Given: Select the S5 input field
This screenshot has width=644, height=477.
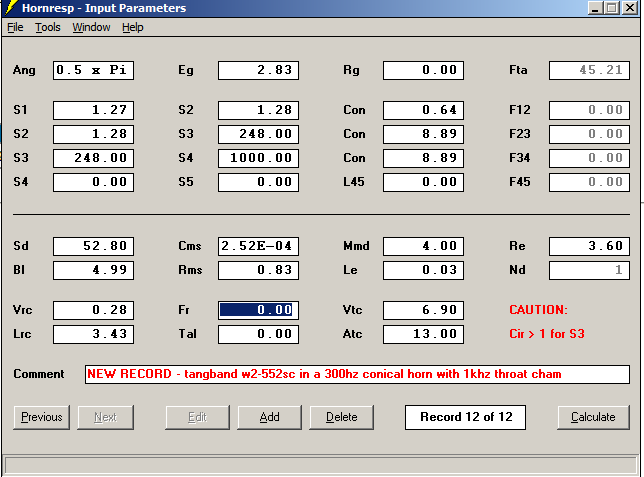Looking at the screenshot, I should pyautogui.click(x=258, y=182).
